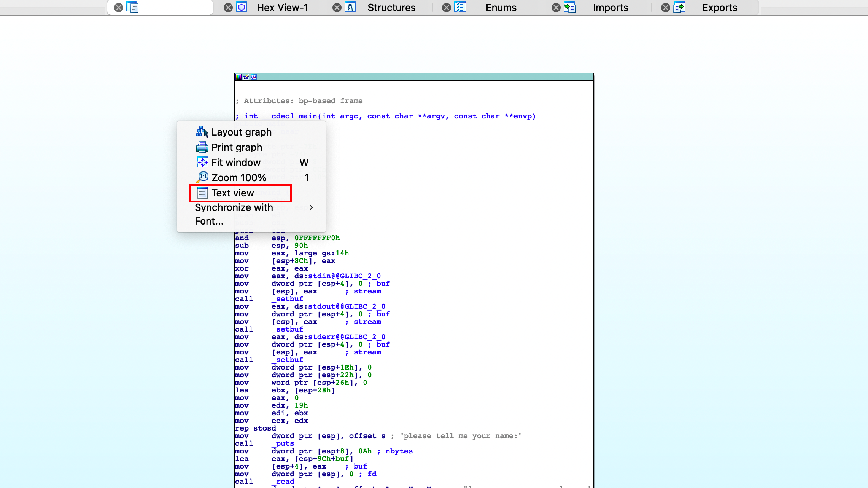Screen dimensions: 868x488
Task: Click the Enums tab icon
Action: coord(460,7)
